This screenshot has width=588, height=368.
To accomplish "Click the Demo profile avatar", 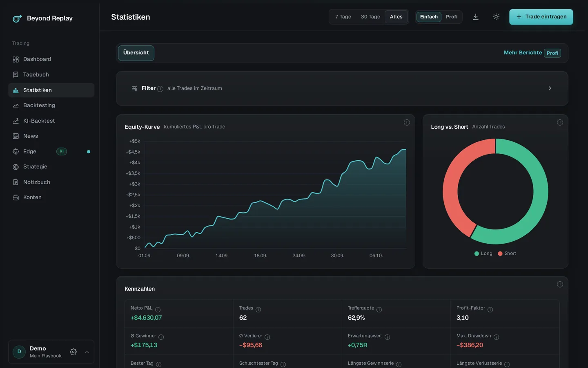I will coord(19,352).
